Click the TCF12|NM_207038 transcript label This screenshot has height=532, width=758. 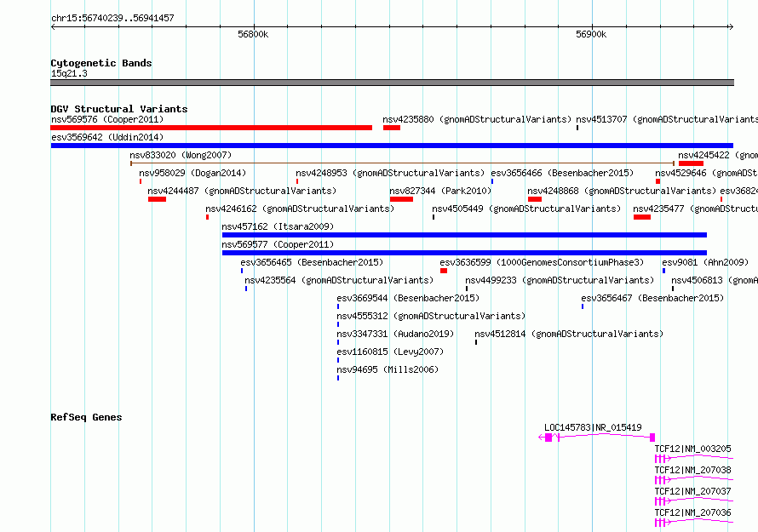click(692, 470)
